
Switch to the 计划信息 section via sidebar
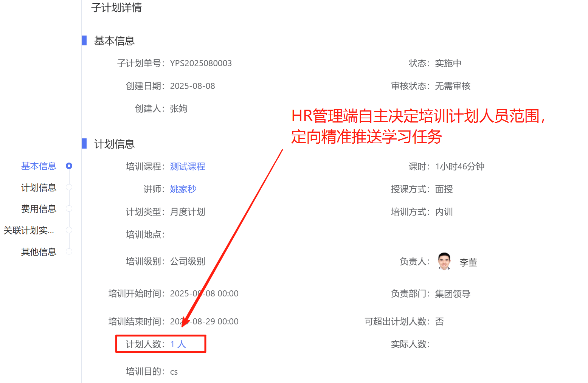(x=38, y=187)
